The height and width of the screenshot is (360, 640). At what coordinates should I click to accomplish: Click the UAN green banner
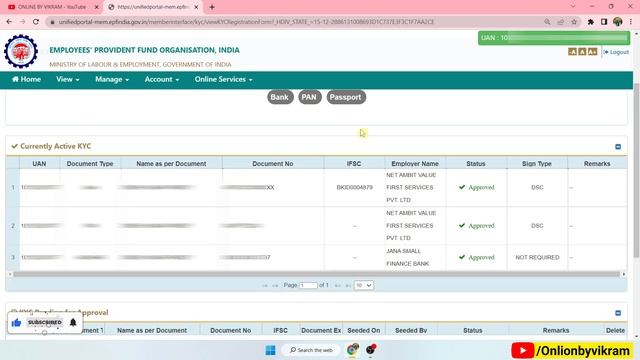(x=554, y=38)
